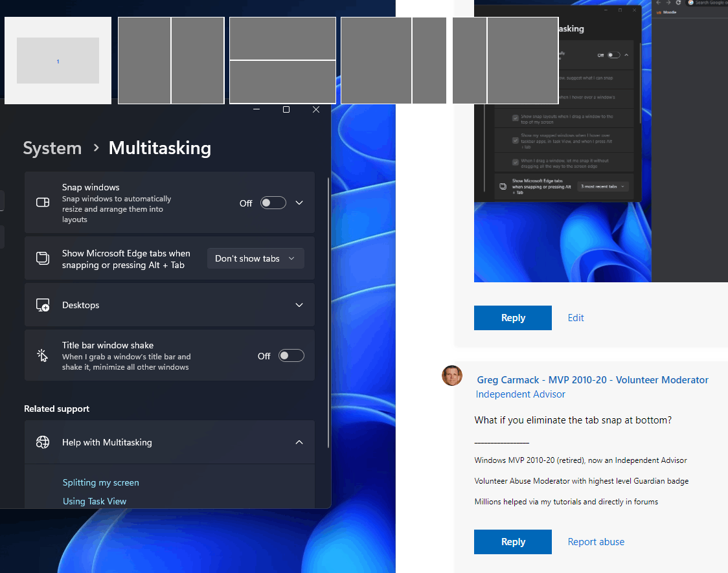Click the Settings window vertical scrollbar
The image size is (728, 573).
click(x=328, y=313)
